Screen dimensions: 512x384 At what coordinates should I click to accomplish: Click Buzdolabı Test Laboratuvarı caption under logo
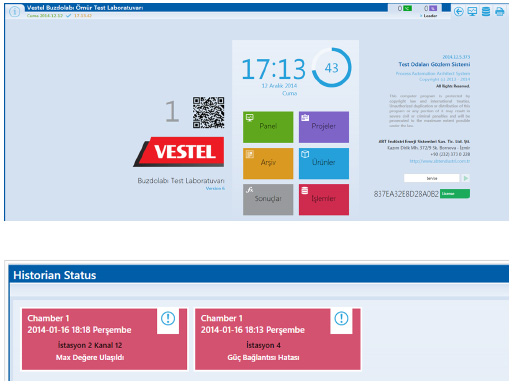[x=181, y=181]
